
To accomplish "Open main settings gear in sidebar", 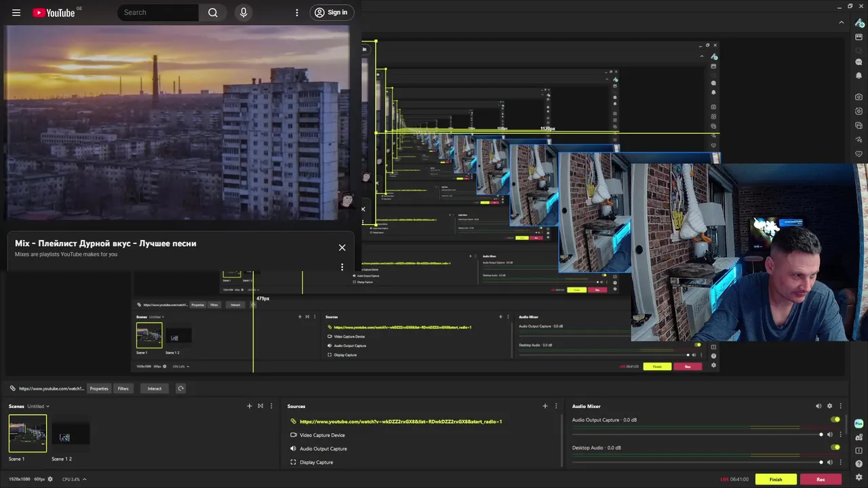I will tap(859, 478).
